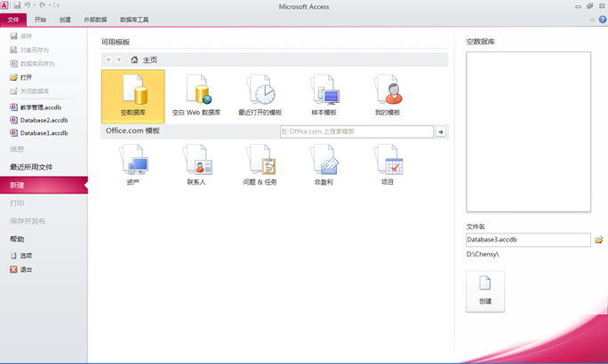This screenshot has height=364, width=608.
Task: Open the undo history dropdown arrow
Action: pos(35,5)
